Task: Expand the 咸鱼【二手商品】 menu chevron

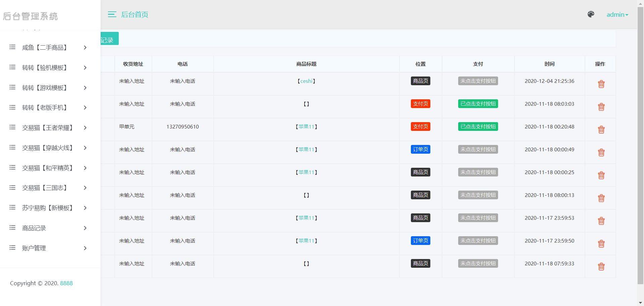Action: pyautogui.click(x=85, y=48)
